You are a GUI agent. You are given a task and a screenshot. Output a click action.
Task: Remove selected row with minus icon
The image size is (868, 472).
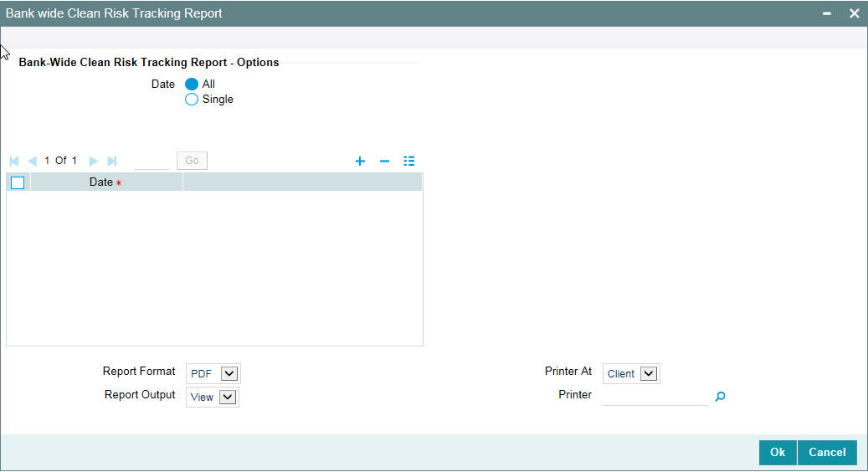pos(385,161)
